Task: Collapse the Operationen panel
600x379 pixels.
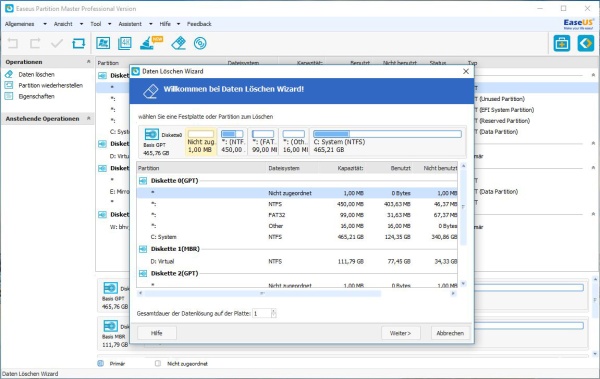Action: 88,61
